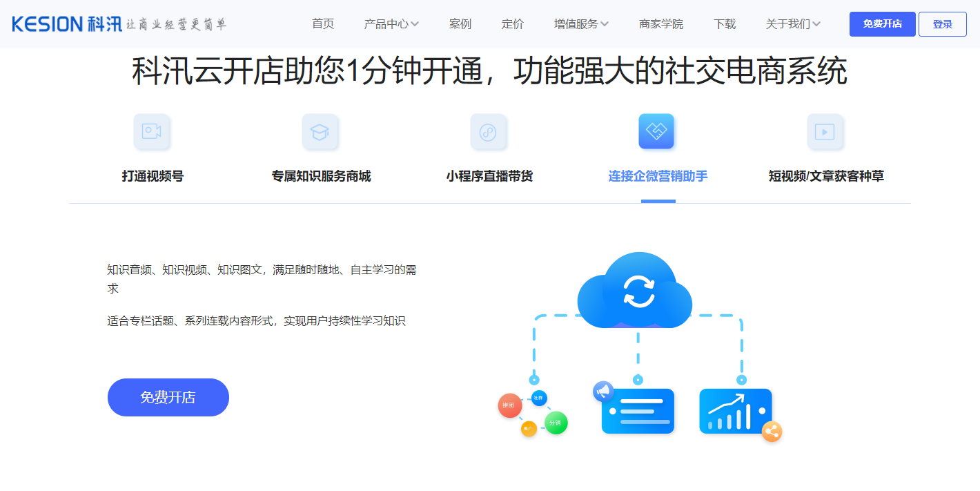Click the 科汛云开店 headline text
The height and width of the screenshot is (491, 980).
[x=489, y=71]
